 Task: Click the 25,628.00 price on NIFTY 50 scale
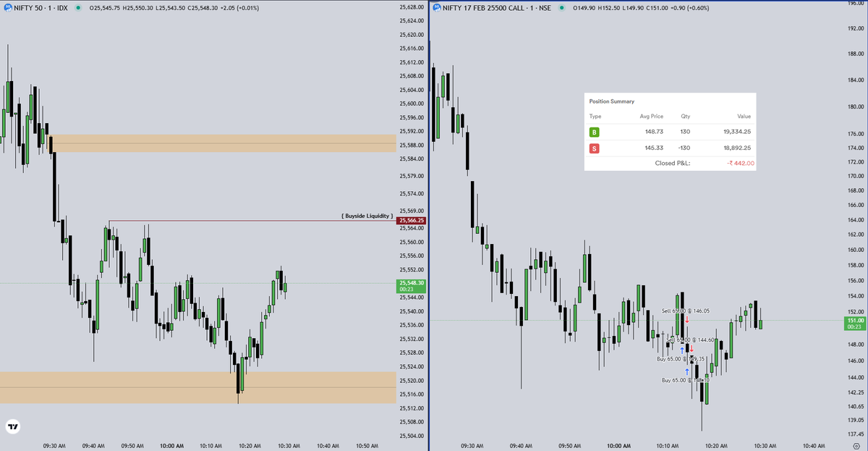[x=411, y=7]
